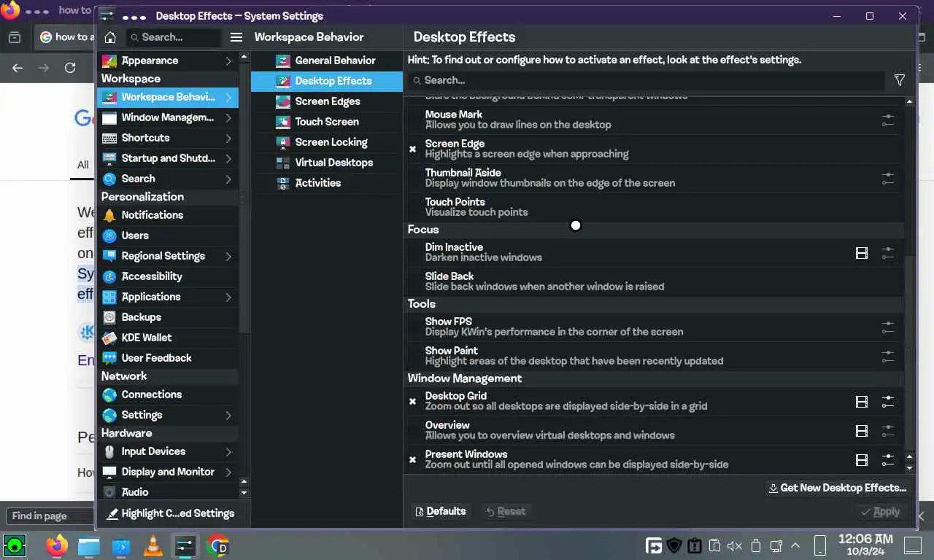
Task: Open the hamburger menu beside sidebar search
Action: [x=236, y=37]
